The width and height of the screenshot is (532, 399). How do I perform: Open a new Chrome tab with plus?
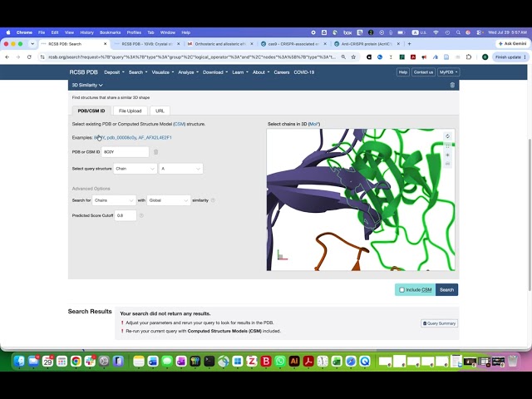click(410, 44)
